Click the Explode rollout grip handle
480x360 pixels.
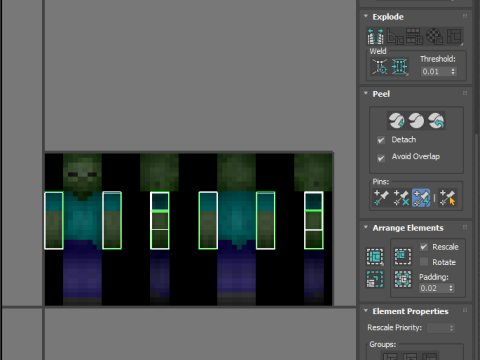click(x=465, y=16)
